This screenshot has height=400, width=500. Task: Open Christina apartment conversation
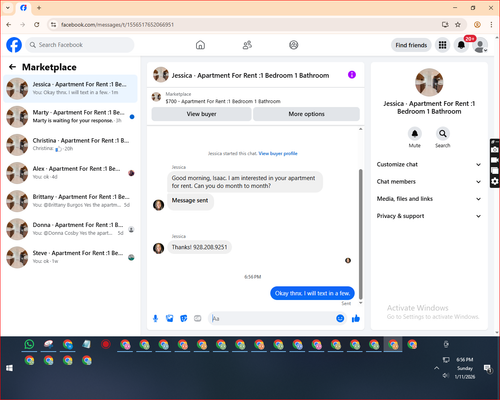[70, 145]
